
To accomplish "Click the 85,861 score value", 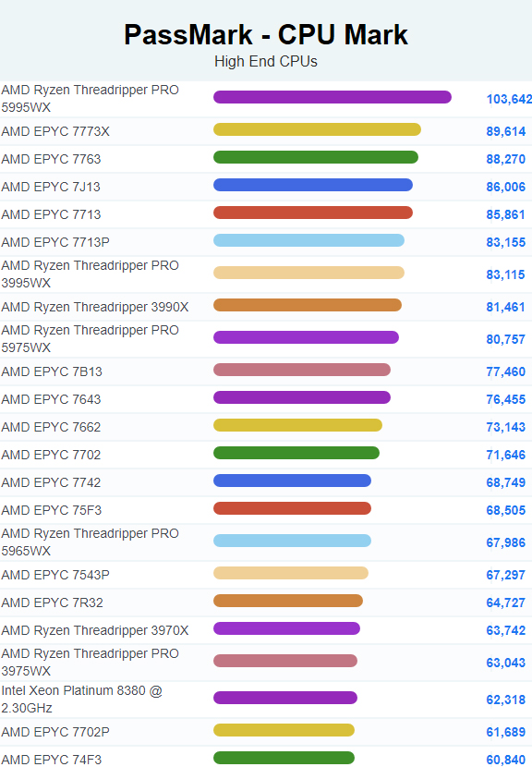I will click(x=505, y=214).
